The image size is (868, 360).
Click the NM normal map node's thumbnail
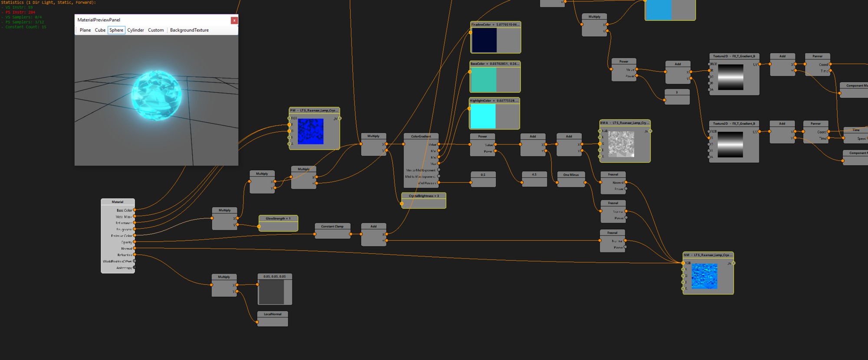(x=704, y=276)
